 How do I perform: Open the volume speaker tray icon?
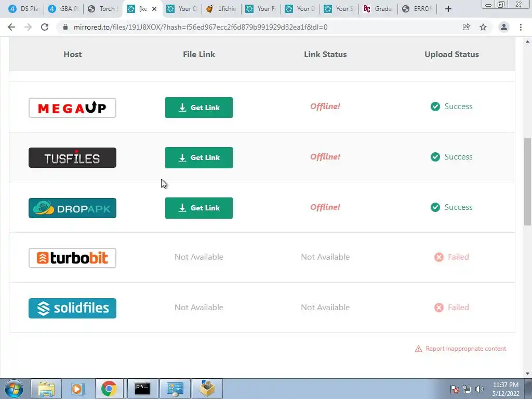[480, 390]
